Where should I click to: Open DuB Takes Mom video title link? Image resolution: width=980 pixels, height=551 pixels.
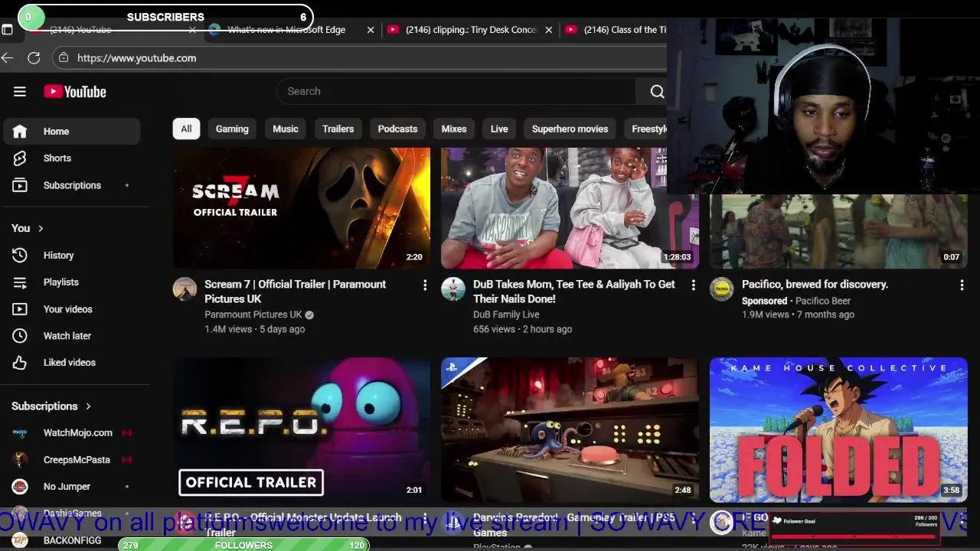click(574, 292)
